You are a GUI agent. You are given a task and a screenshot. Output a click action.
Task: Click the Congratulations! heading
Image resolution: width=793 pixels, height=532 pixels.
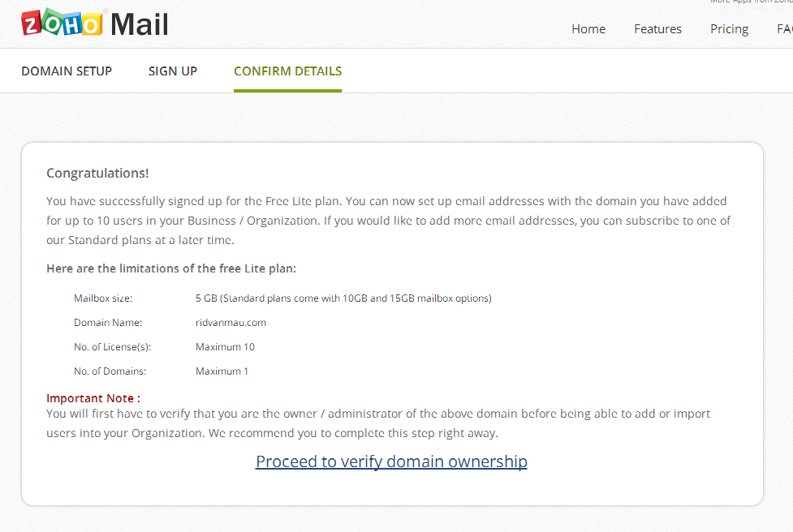tap(97, 174)
